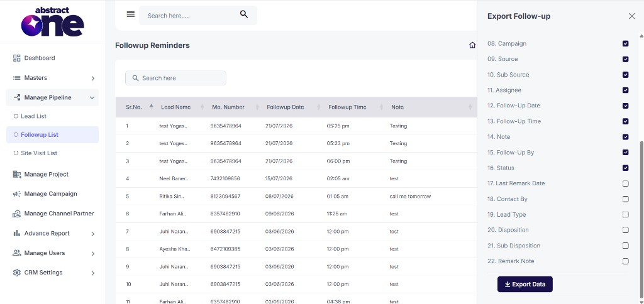Viewport: 644px width, 304px height.
Task: Sort by the Lead Name column arrows
Action: click(202, 107)
